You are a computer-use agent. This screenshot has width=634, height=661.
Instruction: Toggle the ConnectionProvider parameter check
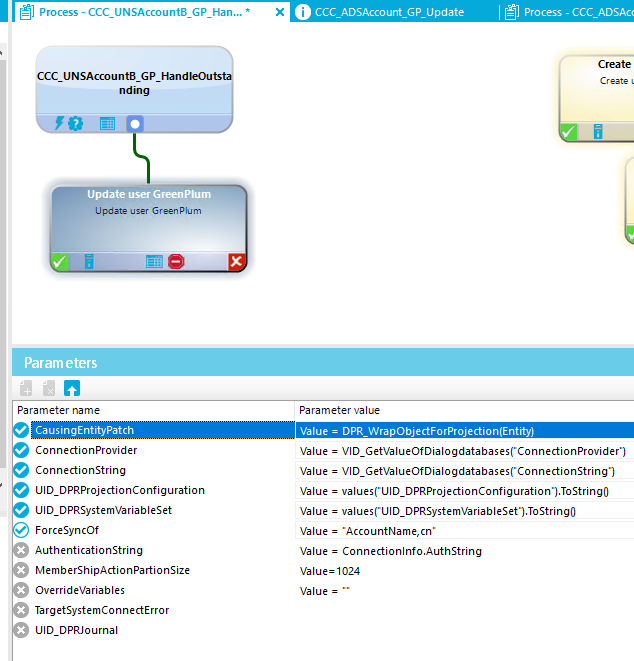21,450
